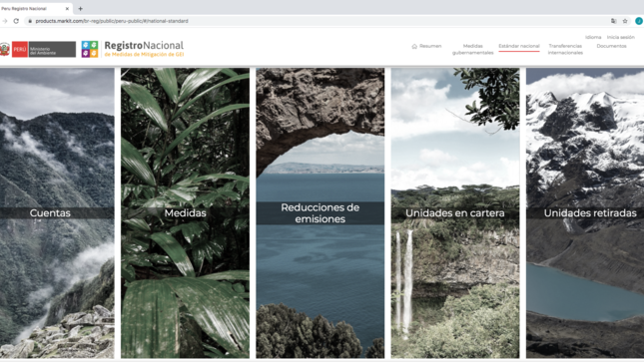The height and width of the screenshot is (362, 644).
Task: View the site lock icon info
Action: [x=30, y=21]
